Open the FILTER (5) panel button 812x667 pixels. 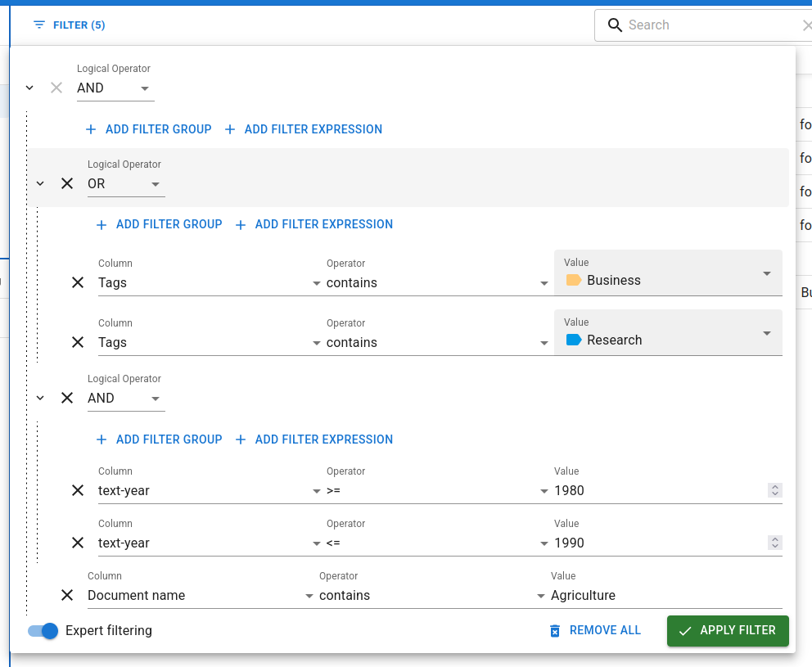pyautogui.click(x=69, y=25)
